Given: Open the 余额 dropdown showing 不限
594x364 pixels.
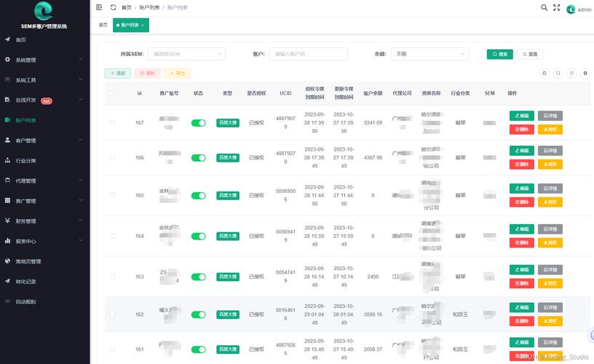Looking at the screenshot, I should (x=429, y=54).
